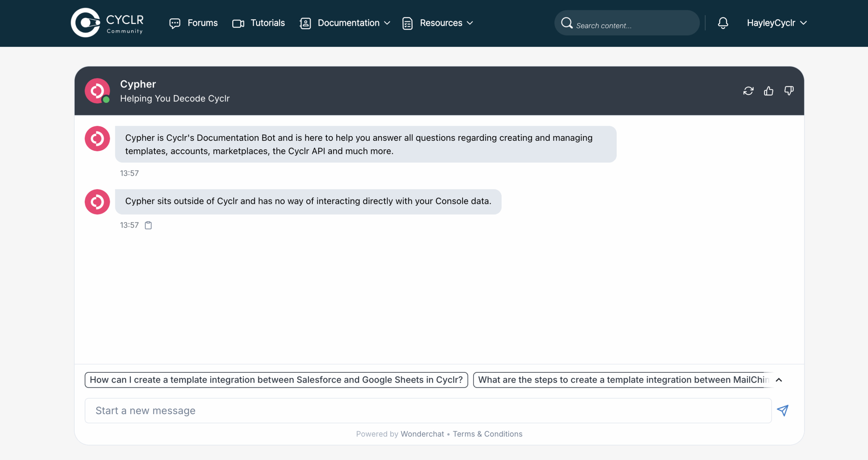Click the Forums speech bubble icon
This screenshot has width=868, height=460.
[x=175, y=23]
